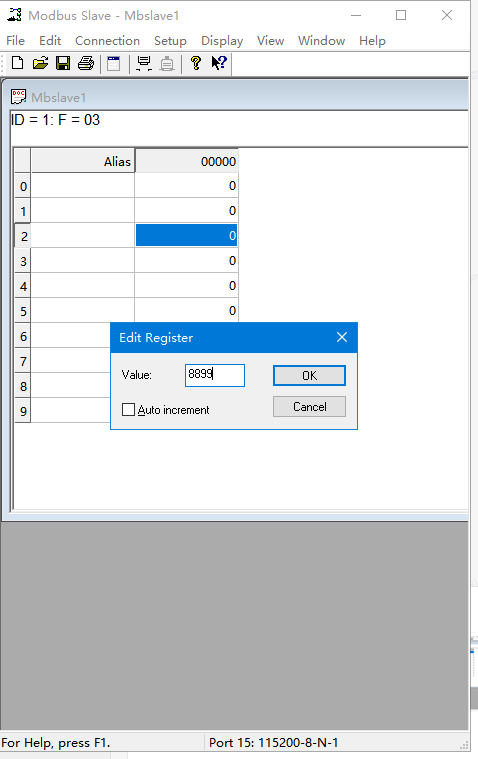478x759 pixels.
Task: Click the context help arrow icon
Action: click(x=219, y=63)
